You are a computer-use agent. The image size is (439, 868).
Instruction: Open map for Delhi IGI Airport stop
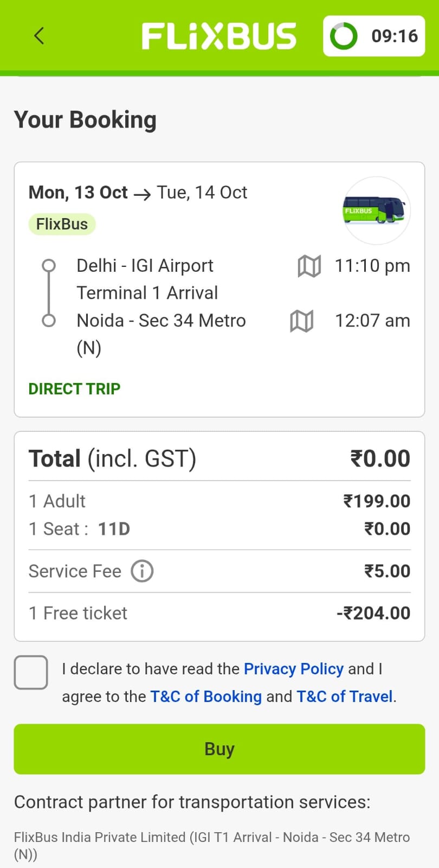(309, 266)
